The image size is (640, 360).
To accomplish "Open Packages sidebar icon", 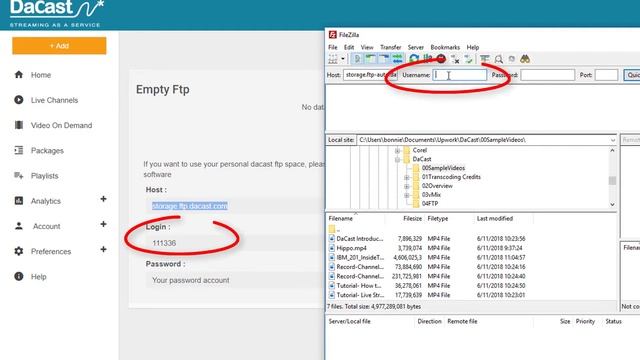I will point(19,151).
